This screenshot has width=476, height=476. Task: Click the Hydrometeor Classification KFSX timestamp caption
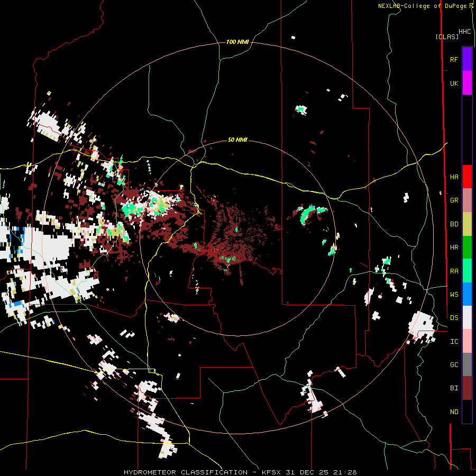[x=240, y=472]
